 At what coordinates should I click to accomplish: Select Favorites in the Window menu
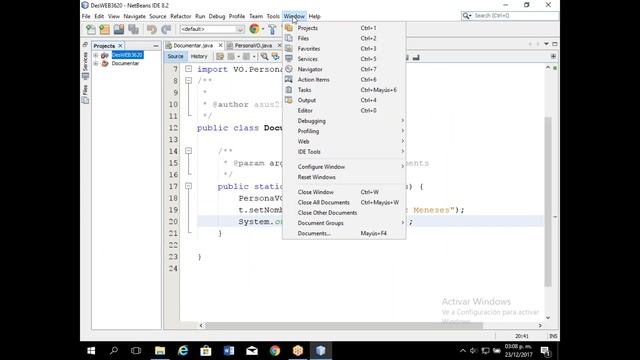pyautogui.click(x=344, y=49)
